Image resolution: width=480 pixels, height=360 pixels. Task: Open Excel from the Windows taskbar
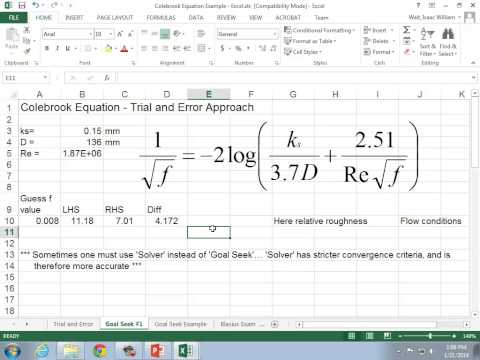tap(185, 350)
